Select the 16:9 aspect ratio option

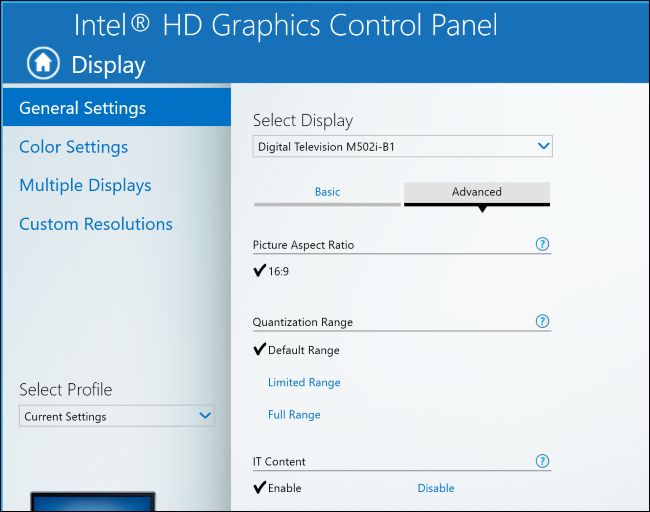(x=278, y=271)
